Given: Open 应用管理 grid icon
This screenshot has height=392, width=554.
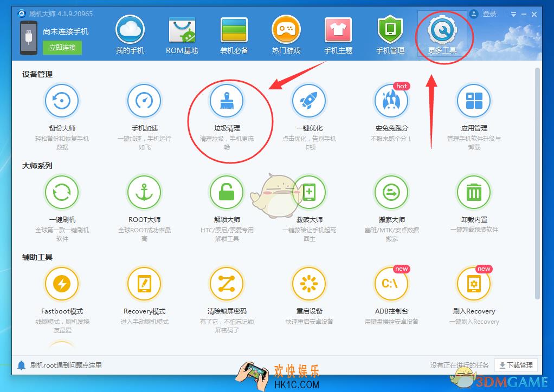Looking at the screenshot, I should (474, 101).
